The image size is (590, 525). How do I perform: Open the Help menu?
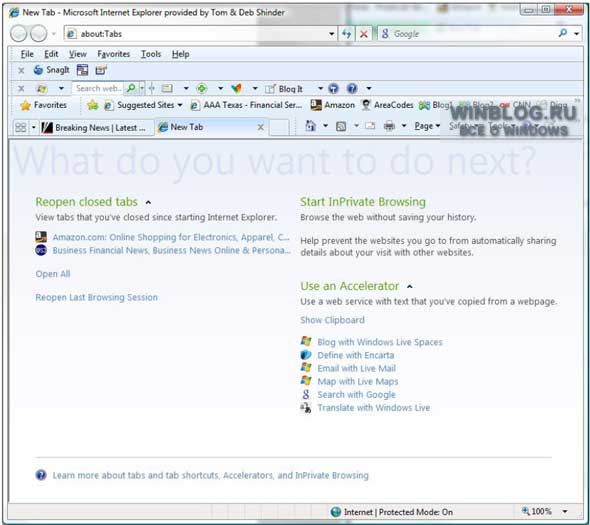[x=181, y=54]
